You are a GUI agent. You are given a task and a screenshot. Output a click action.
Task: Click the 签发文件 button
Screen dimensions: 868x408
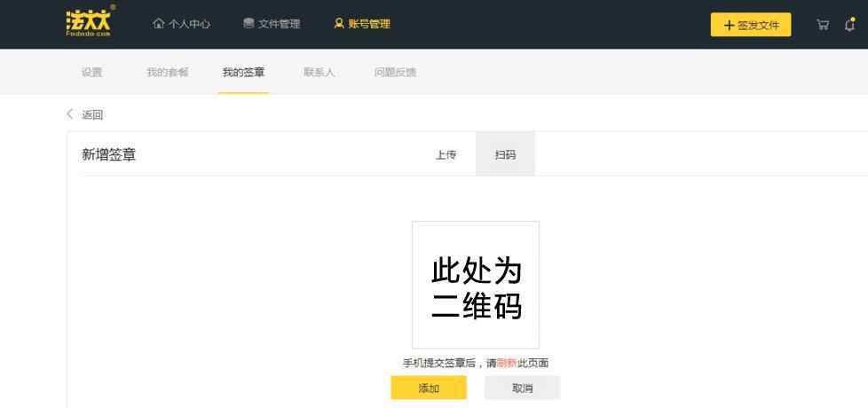click(x=751, y=25)
